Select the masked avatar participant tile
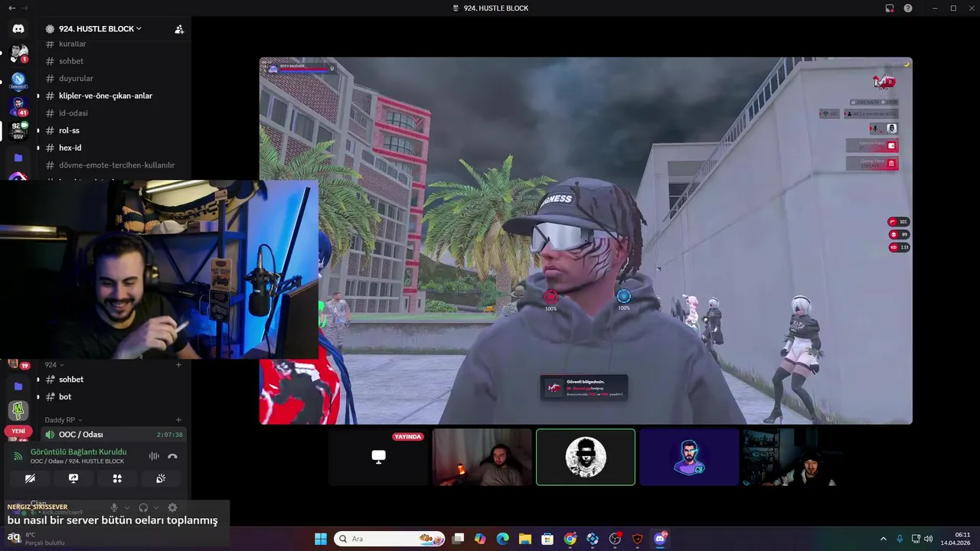This screenshot has width=980, height=551. (x=586, y=457)
